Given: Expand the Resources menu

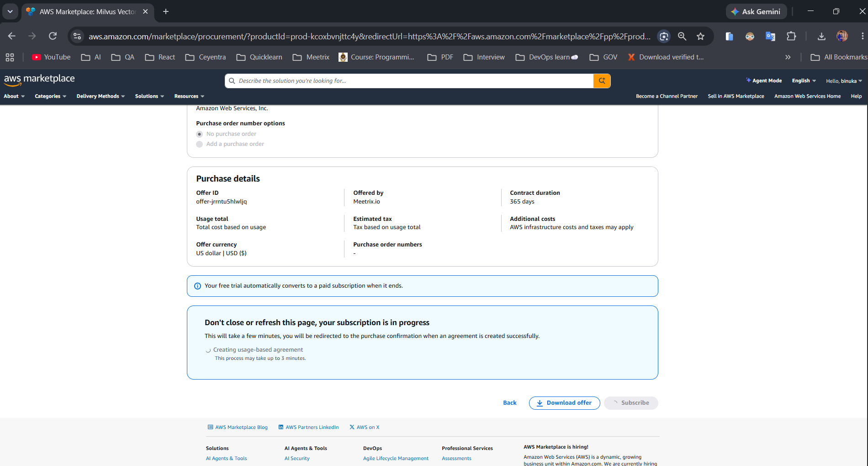Looking at the screenshot, I should click(x=189, y=96).
